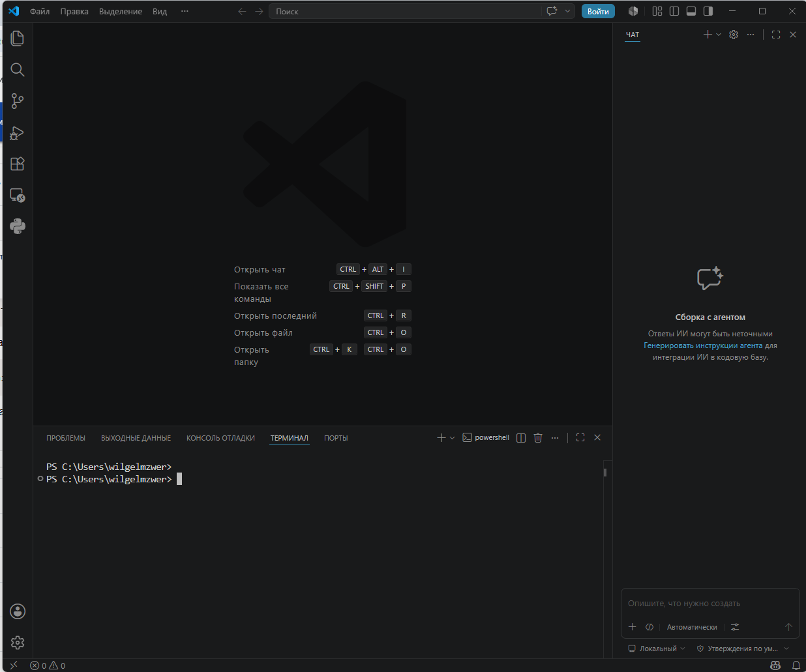Switch to the ВЫХОДНЫЕ ДАННЫЕ tab

tap(136, 438)
